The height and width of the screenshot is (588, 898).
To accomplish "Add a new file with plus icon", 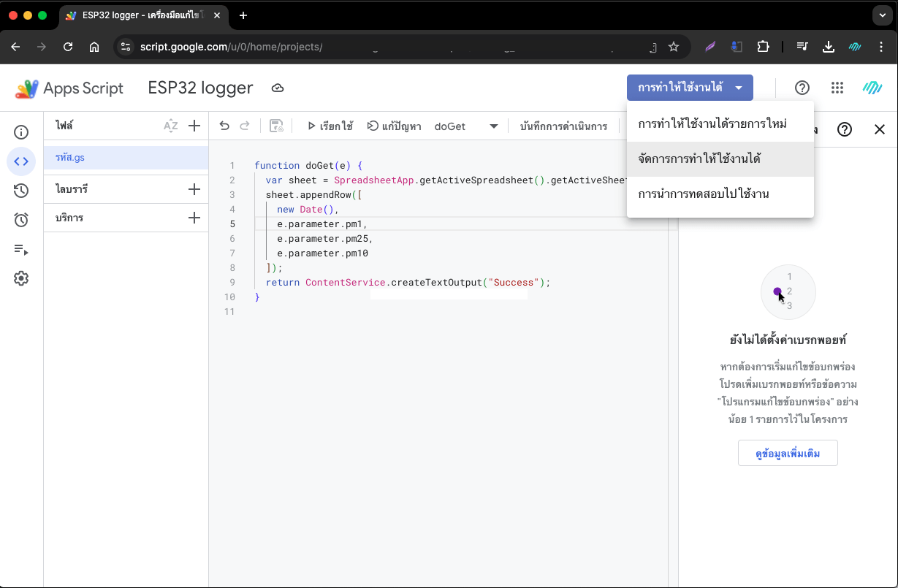I will coord(194,126).
